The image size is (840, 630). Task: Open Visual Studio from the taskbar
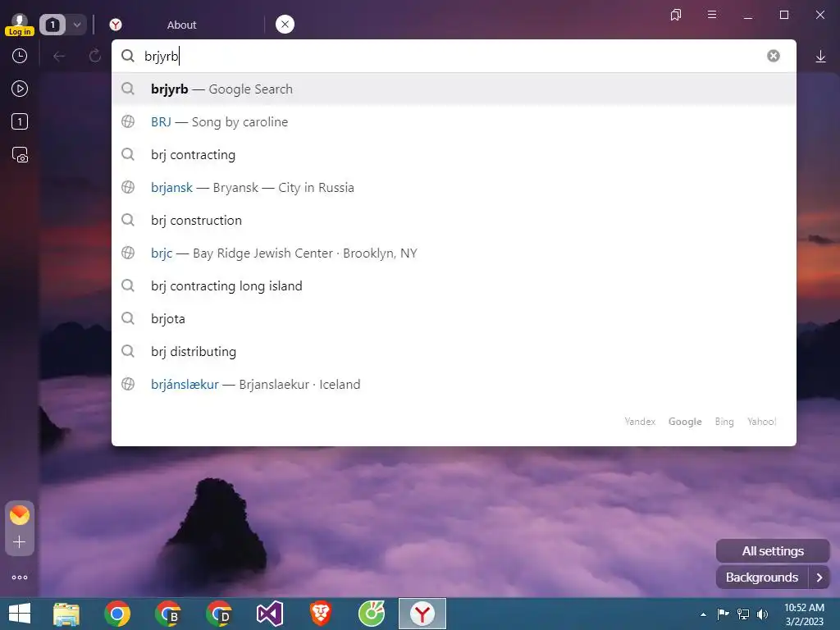(269, 614)
